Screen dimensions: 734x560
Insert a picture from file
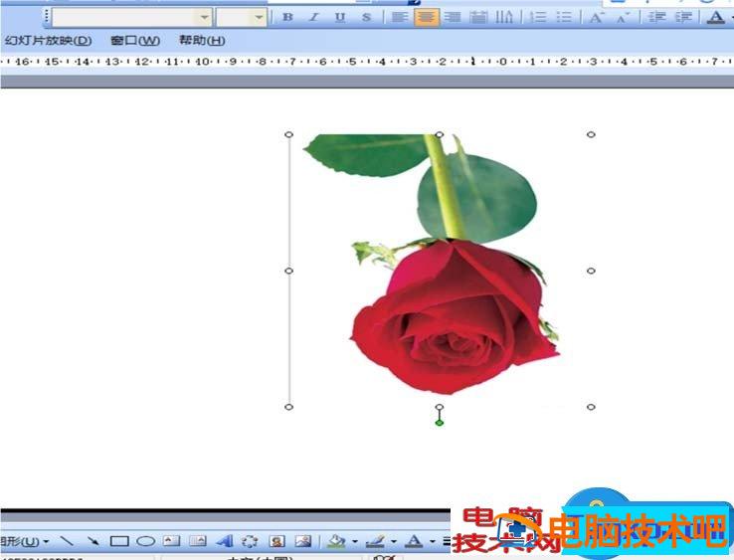303,542
